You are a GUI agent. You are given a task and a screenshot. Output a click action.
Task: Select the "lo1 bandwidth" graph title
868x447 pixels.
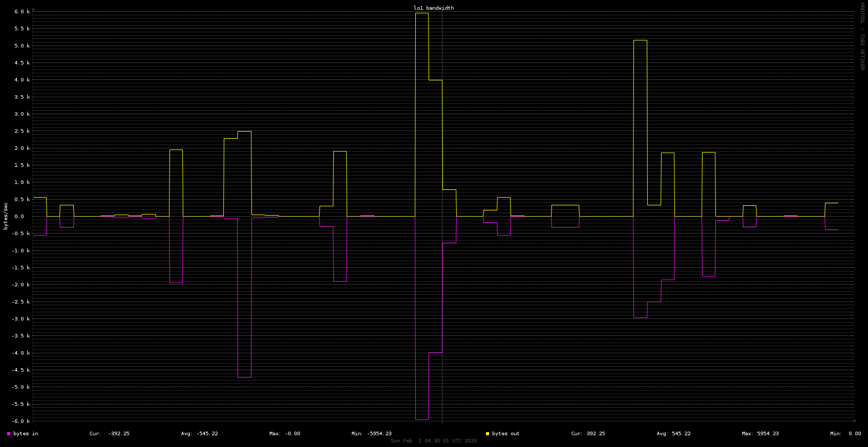click(433, 8)
